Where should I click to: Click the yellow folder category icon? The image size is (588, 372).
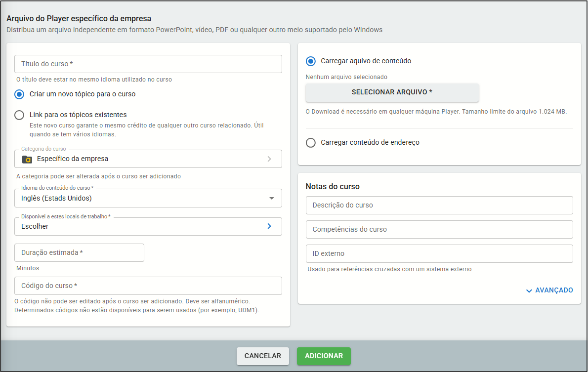pos(27,159)
